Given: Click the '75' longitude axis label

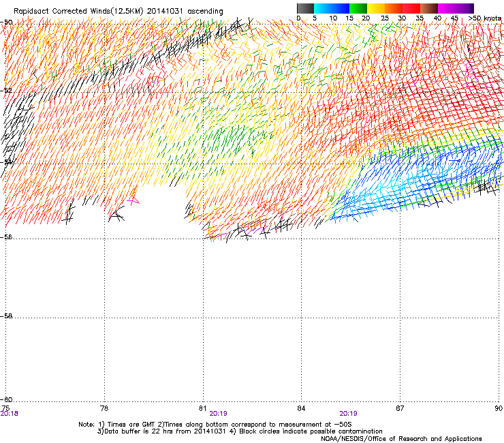Looking at the screenshot, I should click(x=5, y=408).
